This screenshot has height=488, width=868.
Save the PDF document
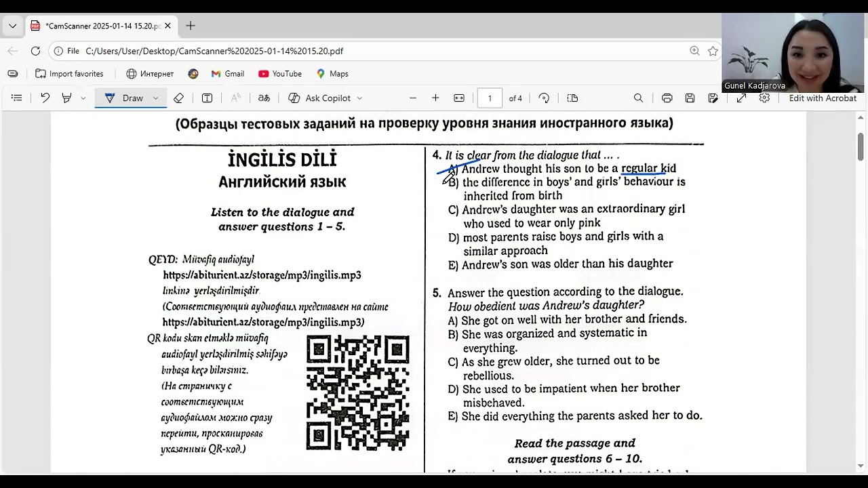[690, 98]
